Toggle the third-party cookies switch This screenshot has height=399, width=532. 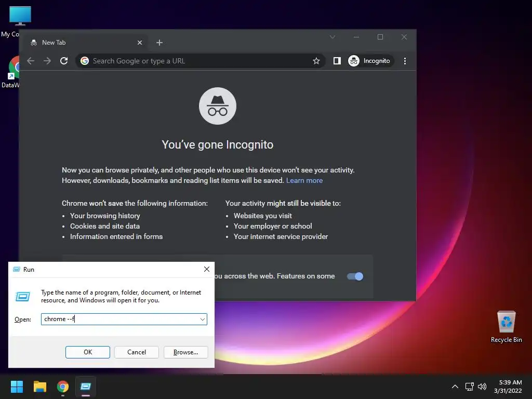coord(355,276)
